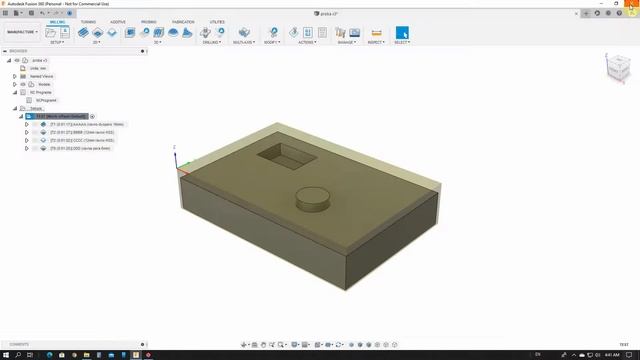Collapse the Setups folder node

click(15, 109)
